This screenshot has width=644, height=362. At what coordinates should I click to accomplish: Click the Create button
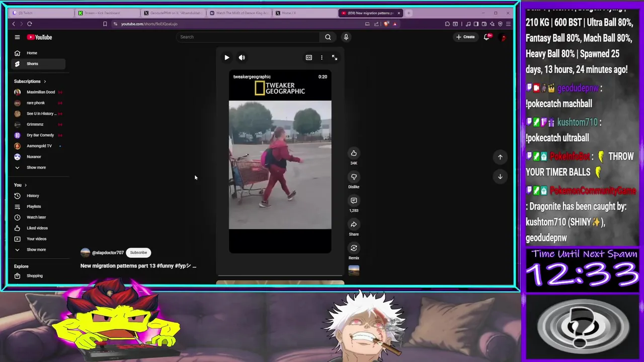pyautogui.click(x=465, y=37)
